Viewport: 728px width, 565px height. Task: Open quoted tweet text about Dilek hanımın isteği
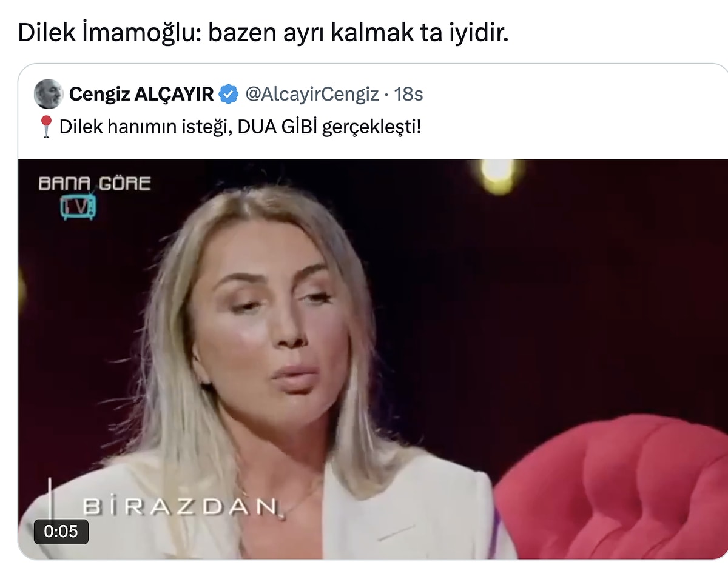(240, 127)
